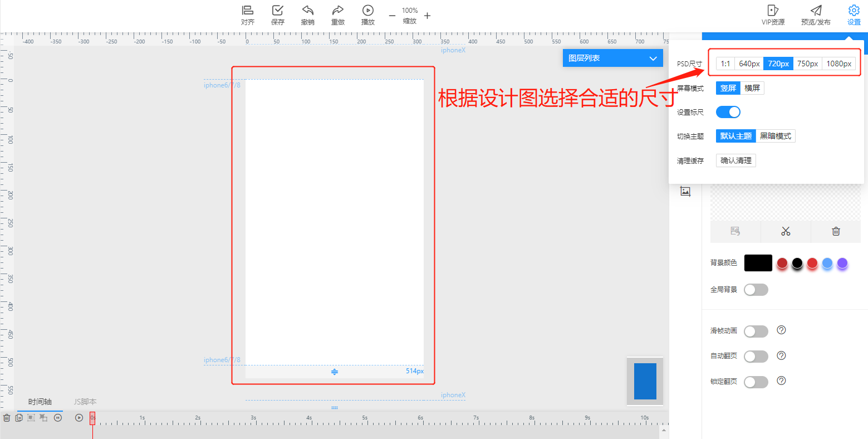Zoom out with the minus icon
The height and width of the screenshot is (439, 868).
pyautogui.click(x=392, y=16)
